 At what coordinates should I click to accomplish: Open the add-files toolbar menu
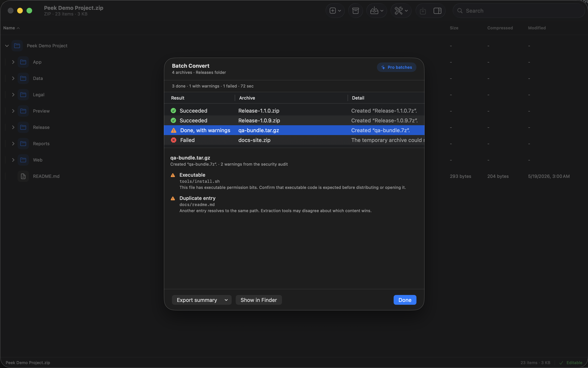[335, 11]
